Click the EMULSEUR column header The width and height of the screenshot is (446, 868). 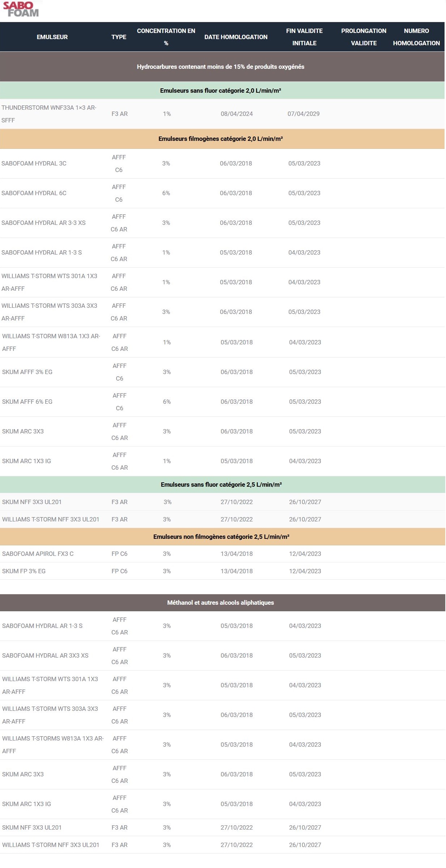click(x=52, y=37)
